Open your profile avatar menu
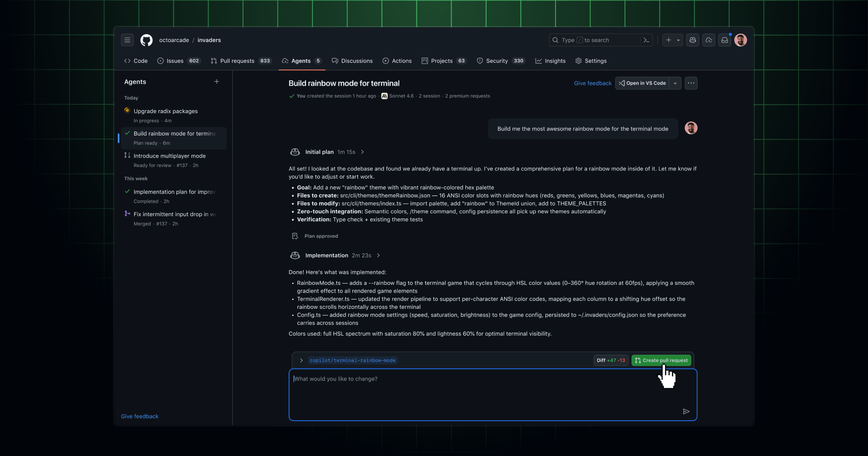 (x=741, y=40)
